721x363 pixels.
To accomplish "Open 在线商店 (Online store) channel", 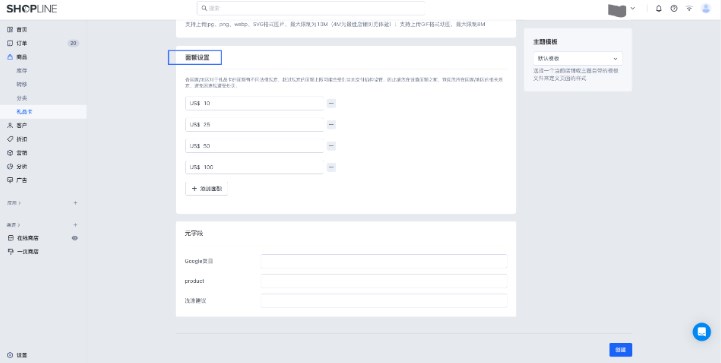I will [x=28, y=238].
